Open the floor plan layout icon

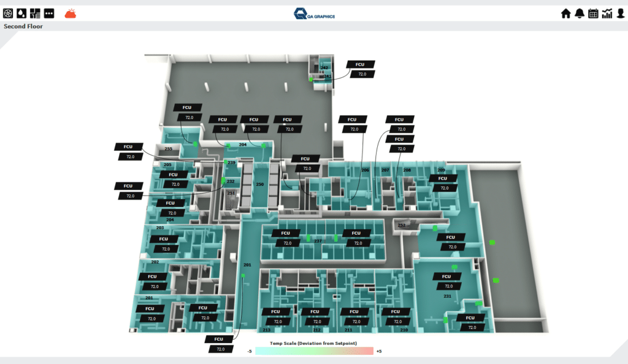coord(35,13)
